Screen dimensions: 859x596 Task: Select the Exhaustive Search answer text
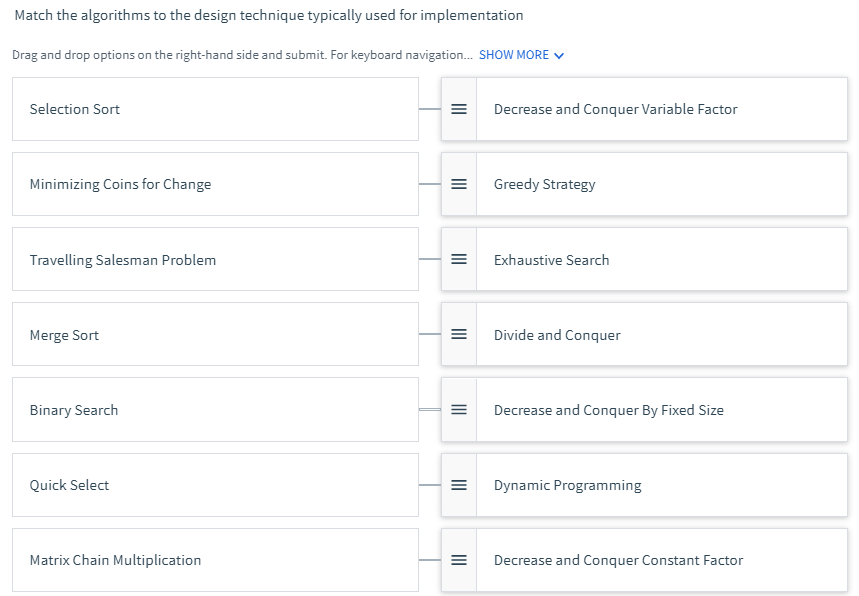coord(551,260)
